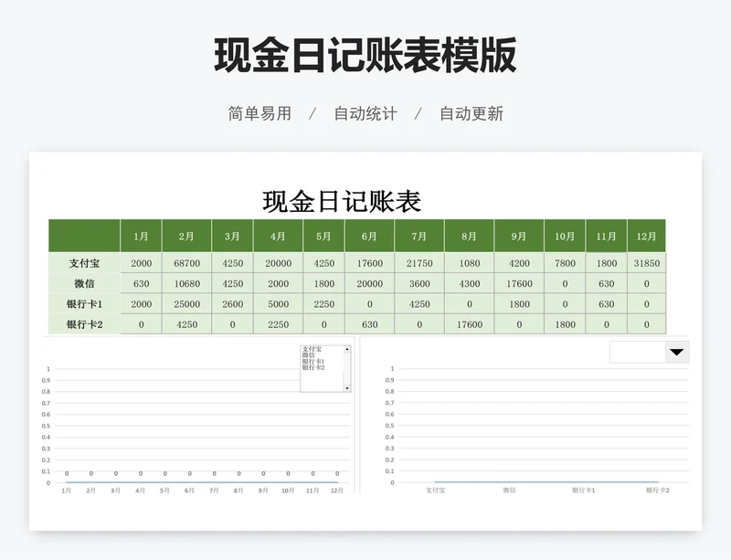Click the 银行卡1 row label in the table
The height and width of the screenshot is (560, 731).
[84, 304]
